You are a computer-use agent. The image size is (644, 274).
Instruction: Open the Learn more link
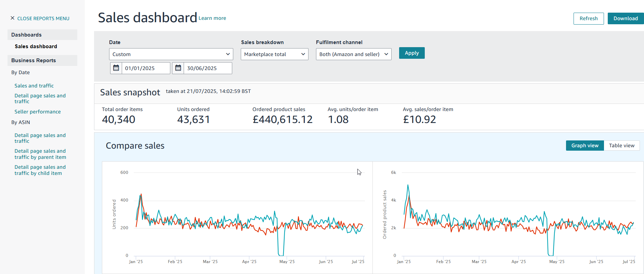pos(212,18)
